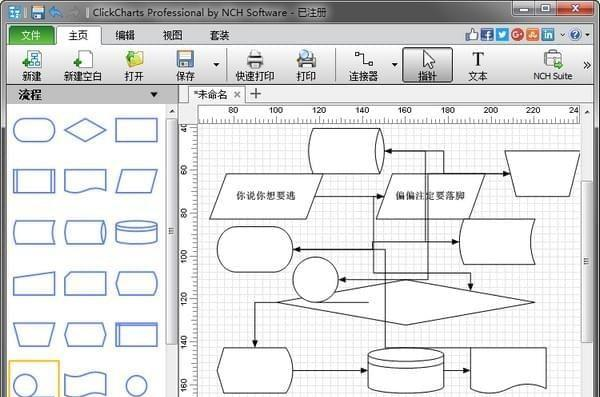Pick the cylinder database shape in palette

(136, 232)
